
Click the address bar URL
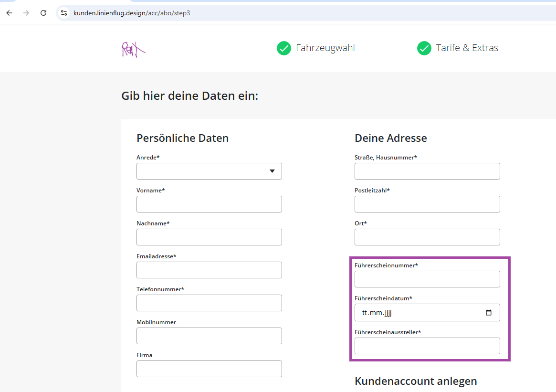coord(132,13)
